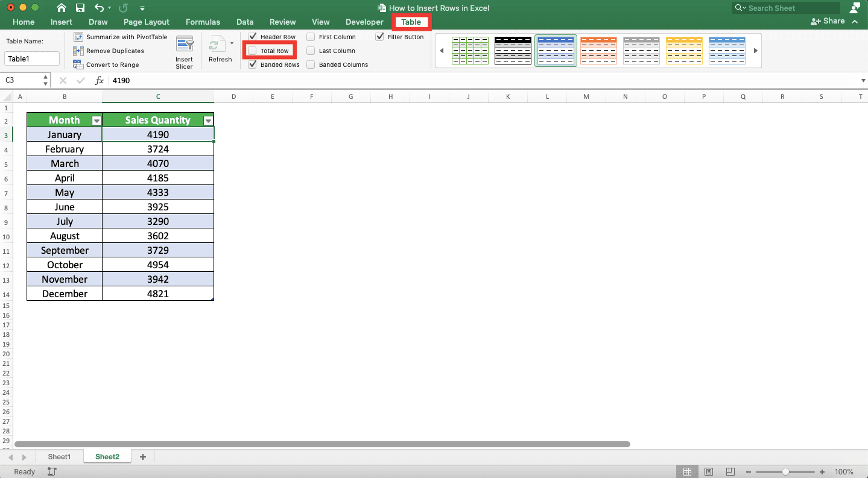
Task: Open the Sheet1 worksheet tab
Action: (x=59, y=456)
